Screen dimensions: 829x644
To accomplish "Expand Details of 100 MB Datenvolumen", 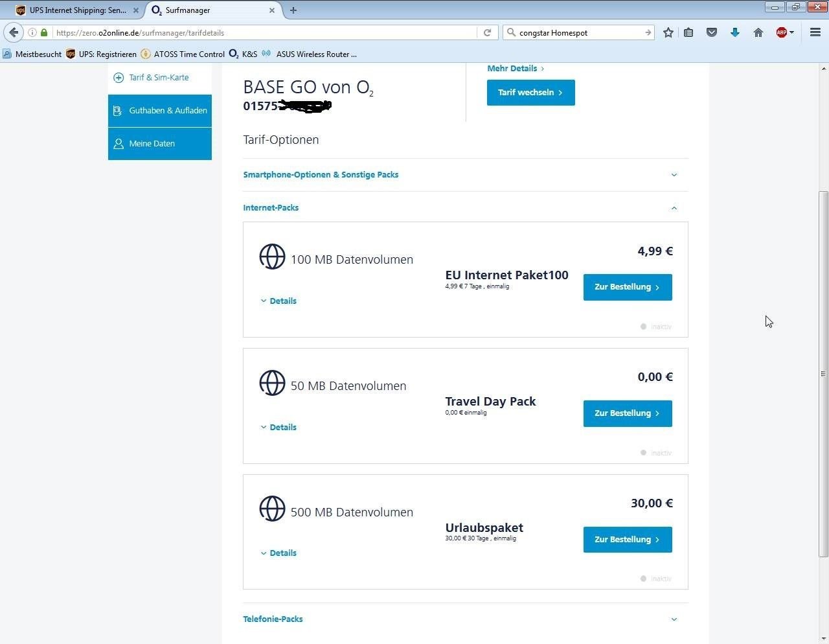I will tap(278, 301).
